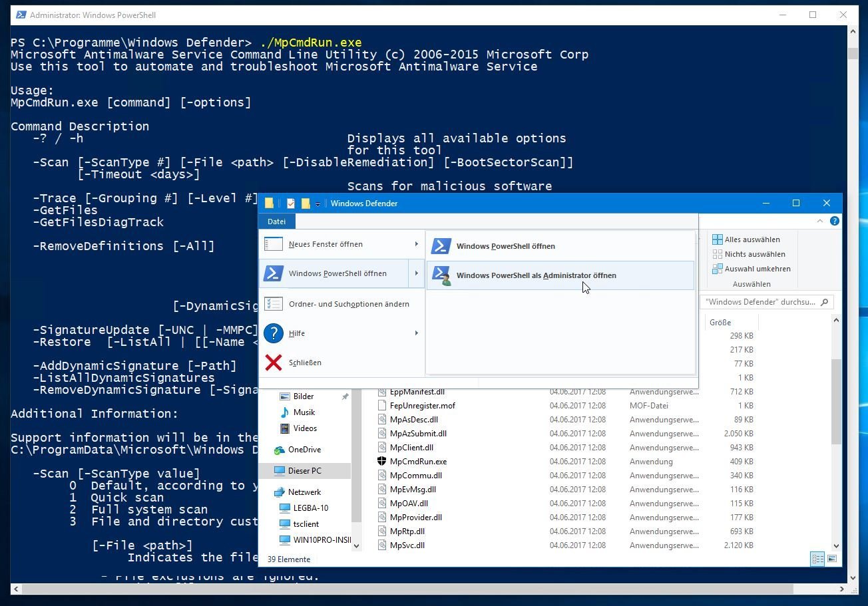Click the Properties icon in the quick access toolbar

[291, 204]
